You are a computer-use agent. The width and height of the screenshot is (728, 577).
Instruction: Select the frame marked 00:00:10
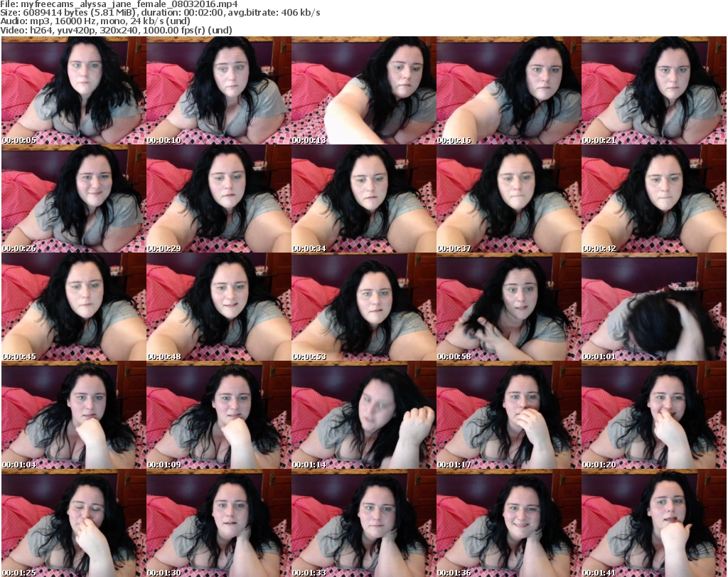[x=218, y=91]
